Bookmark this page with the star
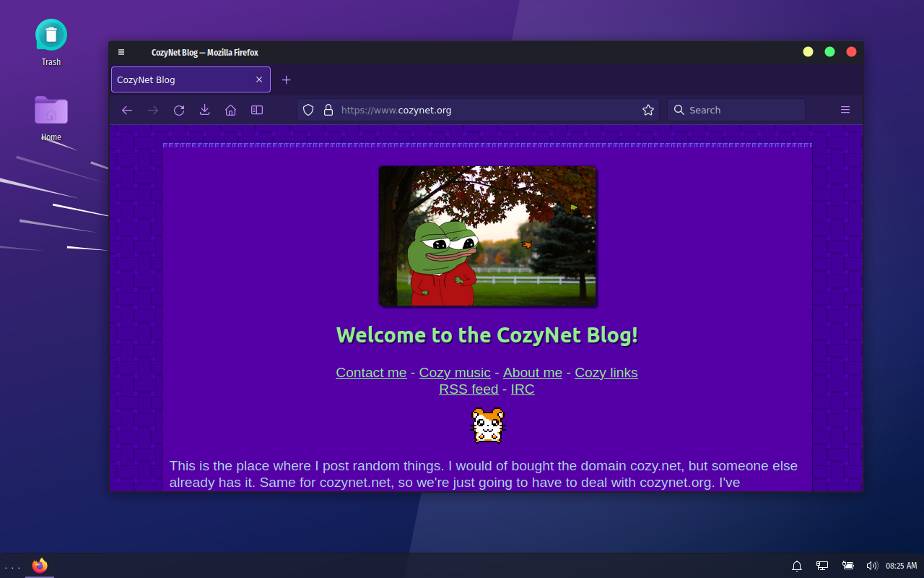 click(x=648, y=110)
